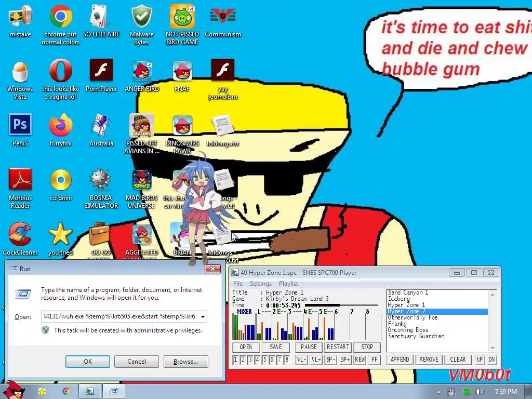
Task: Show hidden tray icons arrow
Action: click(x=438, y=392)
